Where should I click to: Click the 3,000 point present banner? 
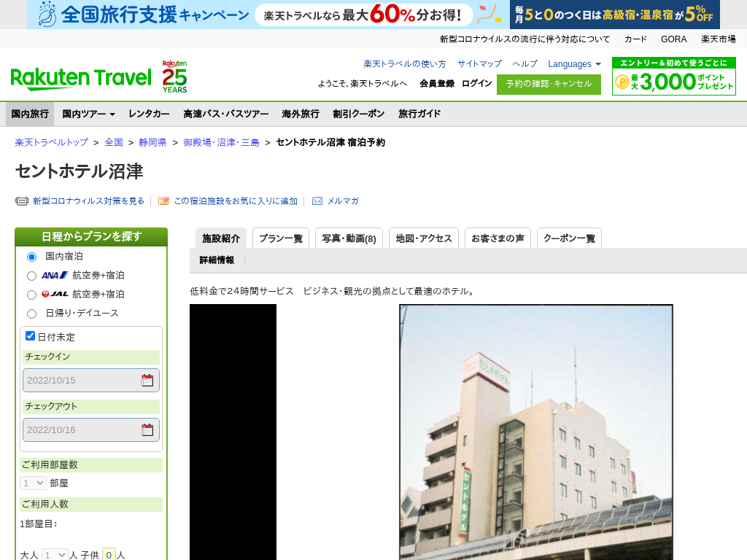[x=673, y=76]
